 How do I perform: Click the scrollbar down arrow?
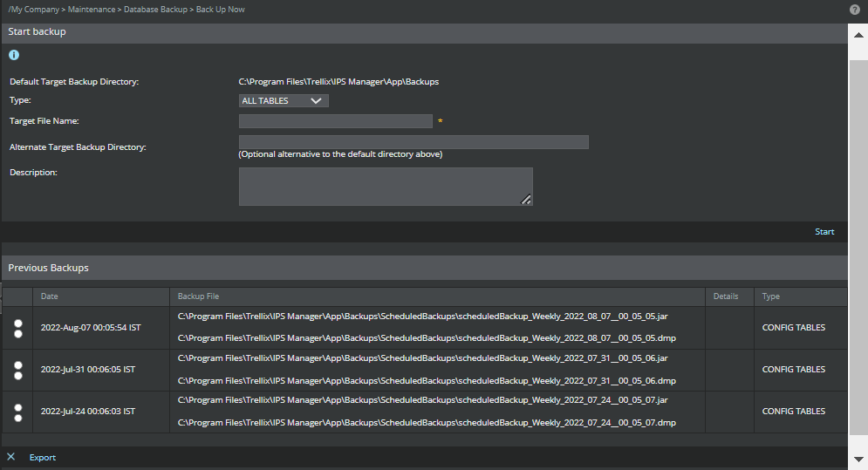858,459
